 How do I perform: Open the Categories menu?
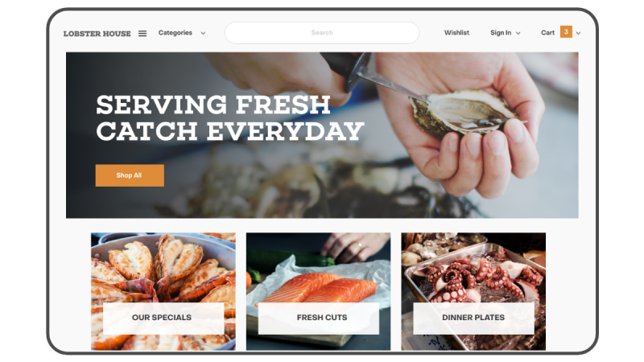[175, 33]
